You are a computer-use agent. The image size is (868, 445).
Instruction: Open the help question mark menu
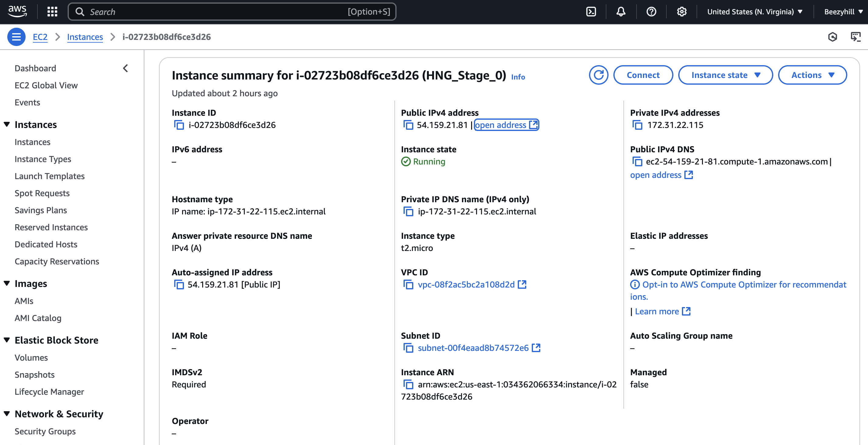651,12
